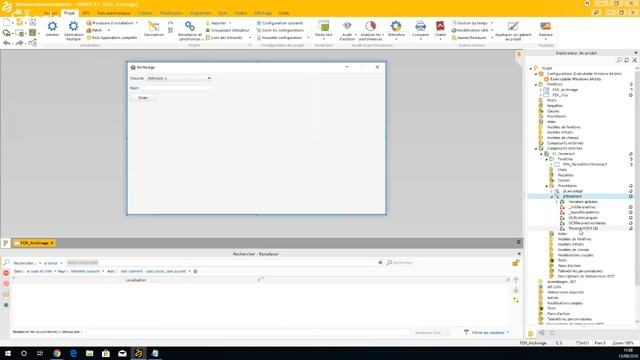
Task: Open Edge from the taskbar
Action: pos(73,353)
